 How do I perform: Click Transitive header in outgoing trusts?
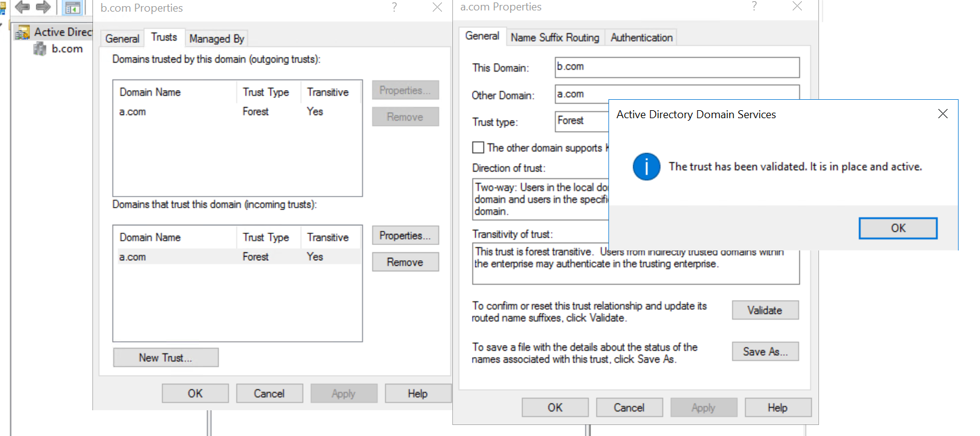[x=331, y=92]
